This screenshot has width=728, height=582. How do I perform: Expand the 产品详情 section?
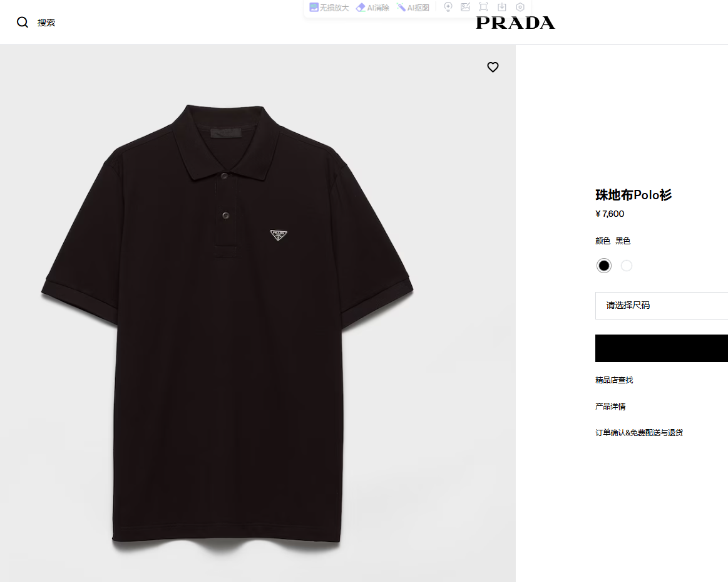(610, 407)
